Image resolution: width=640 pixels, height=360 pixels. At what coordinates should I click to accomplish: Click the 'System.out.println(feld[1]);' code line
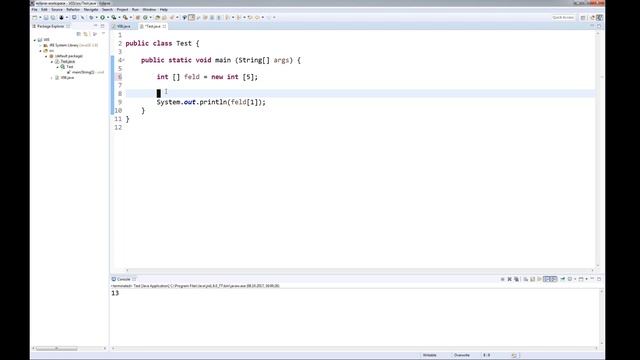click(211, 102)
